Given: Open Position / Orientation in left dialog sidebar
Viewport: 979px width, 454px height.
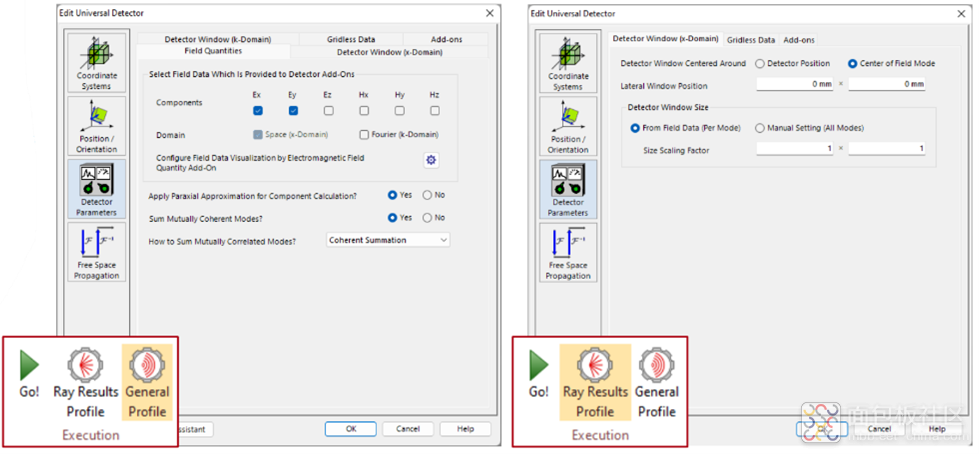Looking at the screenshot, I should [x=97, y=126].
